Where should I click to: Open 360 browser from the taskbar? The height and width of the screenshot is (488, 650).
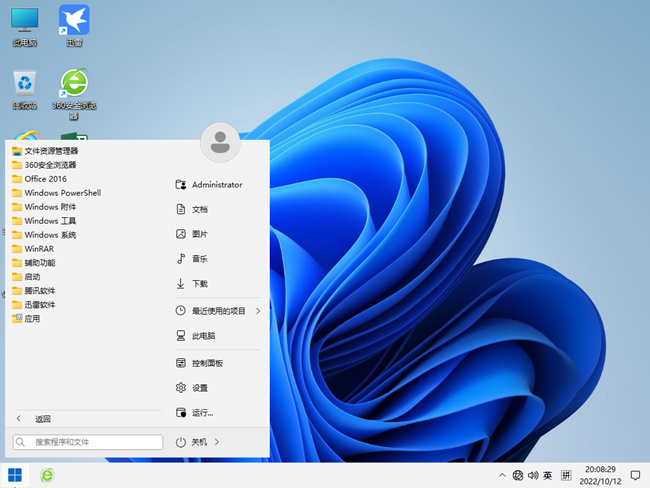click(x=47, y=475)
